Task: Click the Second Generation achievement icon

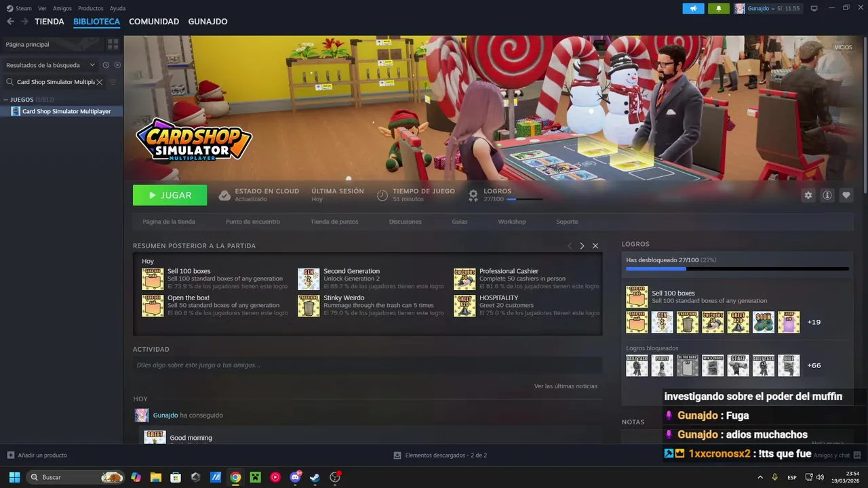Action: click(309, 279)
